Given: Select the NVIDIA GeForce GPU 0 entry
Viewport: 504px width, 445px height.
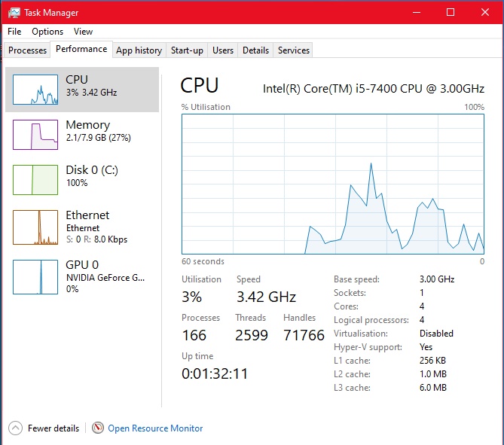Looking at the screenshot, I should [82, 277].
